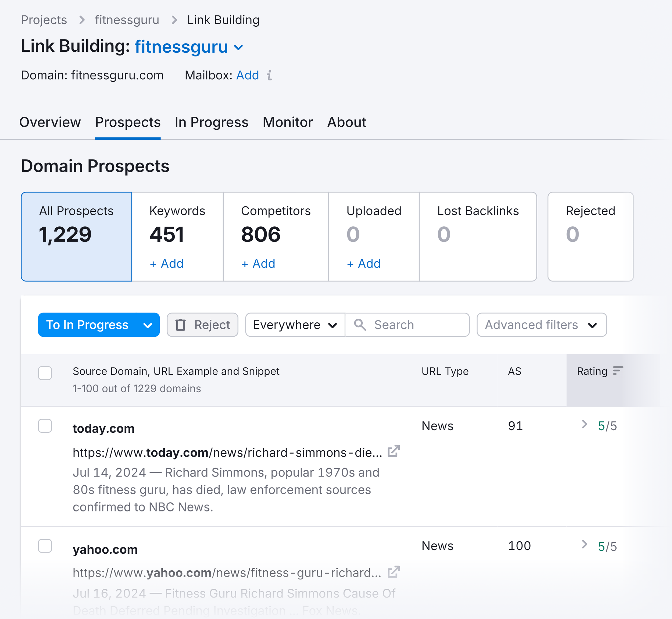Click the To In Progress button
Viewport: 672px width, 619px height.
click(x=87, y=325)
